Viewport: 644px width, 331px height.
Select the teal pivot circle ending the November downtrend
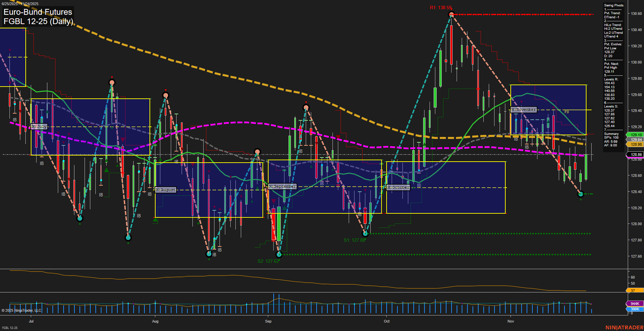click(580, 194)
